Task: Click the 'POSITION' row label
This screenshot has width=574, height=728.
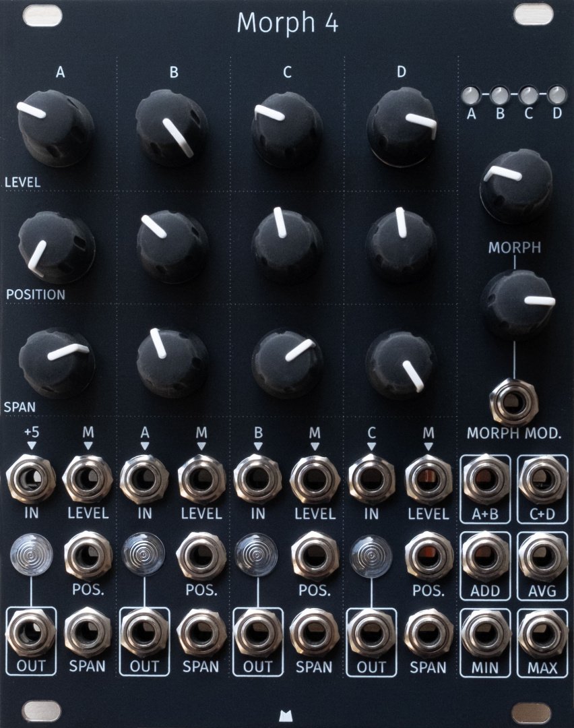Action: click(35, 295)
